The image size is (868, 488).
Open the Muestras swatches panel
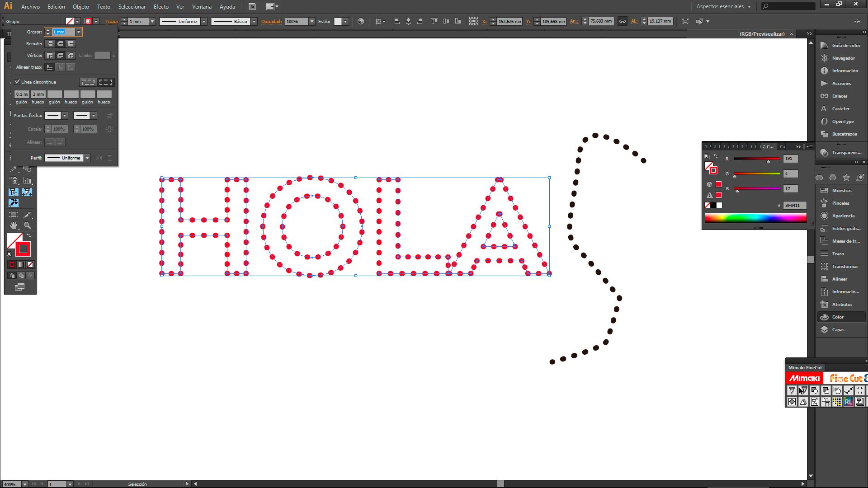tap(841, 191)
